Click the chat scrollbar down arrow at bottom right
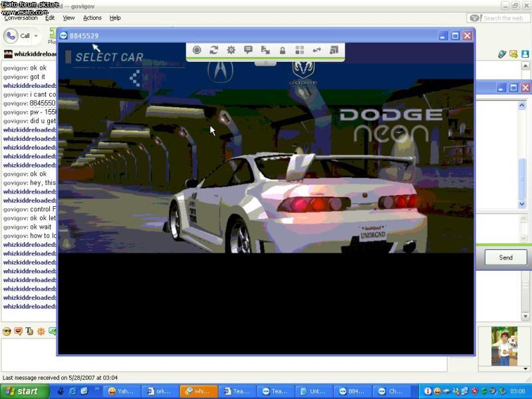This screenshot has height=399, width=532. click(525, 317)
